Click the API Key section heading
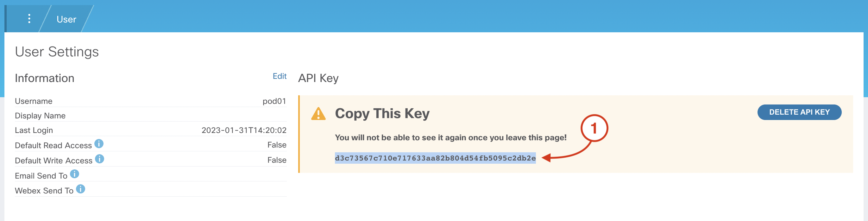Screen dimensions: 868x221 click(x=318, y=78)
